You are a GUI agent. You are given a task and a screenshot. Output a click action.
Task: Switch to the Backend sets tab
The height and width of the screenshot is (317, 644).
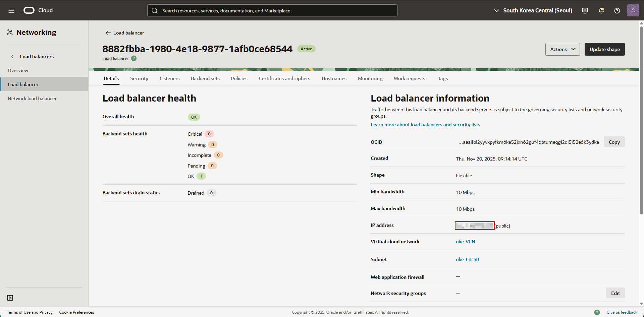pos(205,78)
